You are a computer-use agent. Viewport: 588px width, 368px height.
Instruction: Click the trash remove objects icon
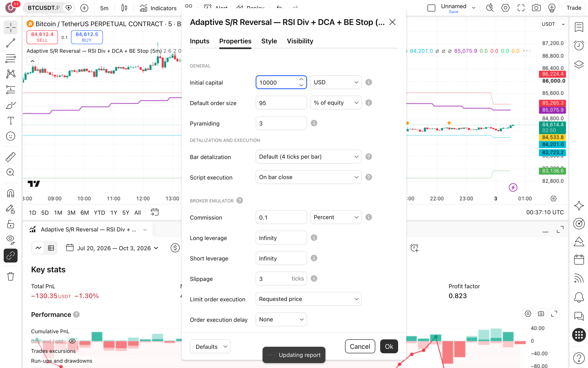pos(11,276)
